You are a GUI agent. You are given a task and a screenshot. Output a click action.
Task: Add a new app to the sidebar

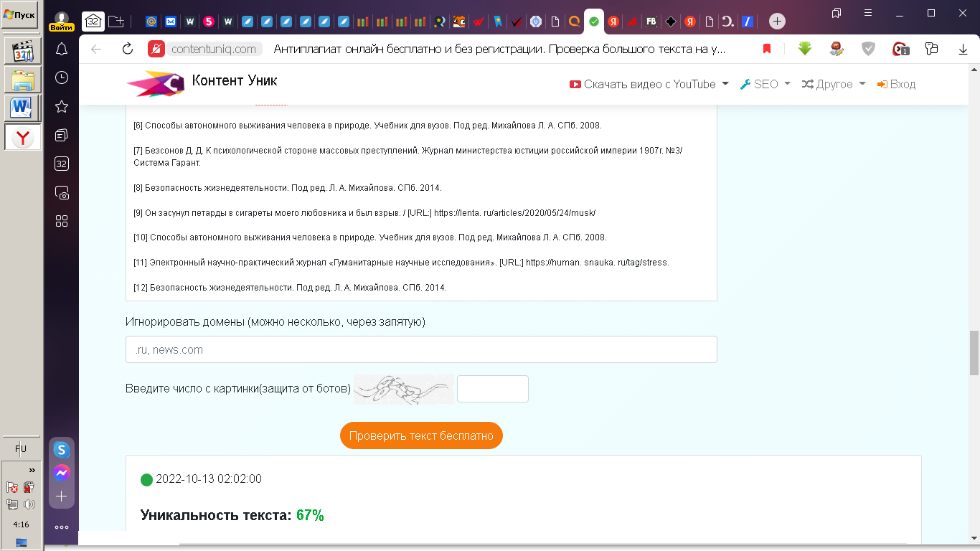tap(62, 496)
